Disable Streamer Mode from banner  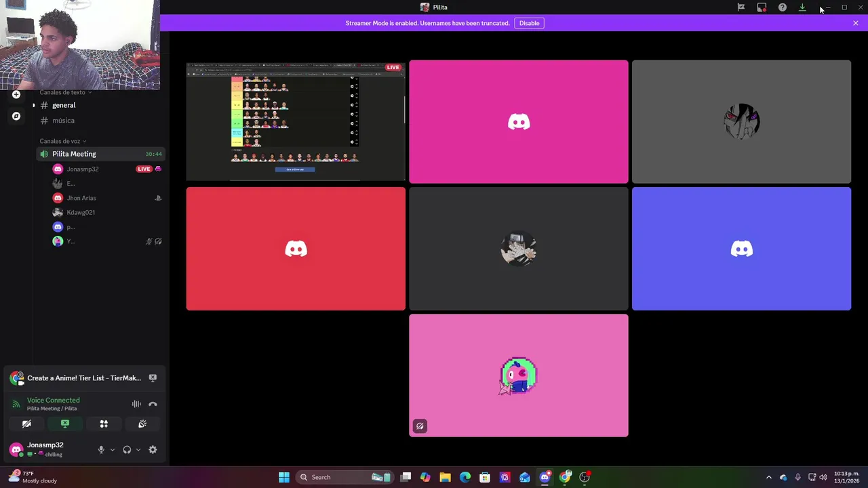click(529, 23)
